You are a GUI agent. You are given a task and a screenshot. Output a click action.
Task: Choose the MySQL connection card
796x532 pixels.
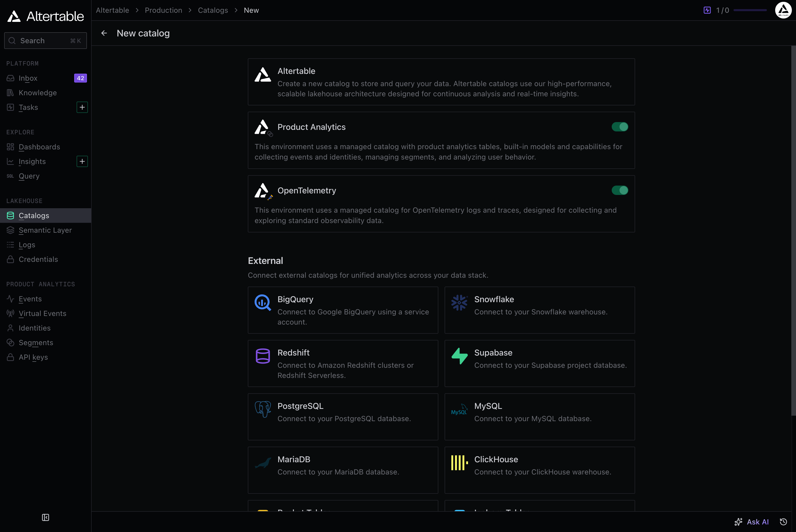[540, 417]
